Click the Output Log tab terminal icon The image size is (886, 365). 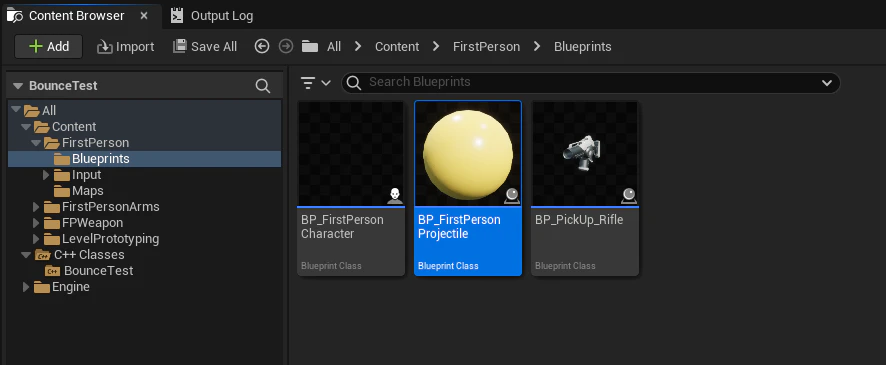coord(177,16)
